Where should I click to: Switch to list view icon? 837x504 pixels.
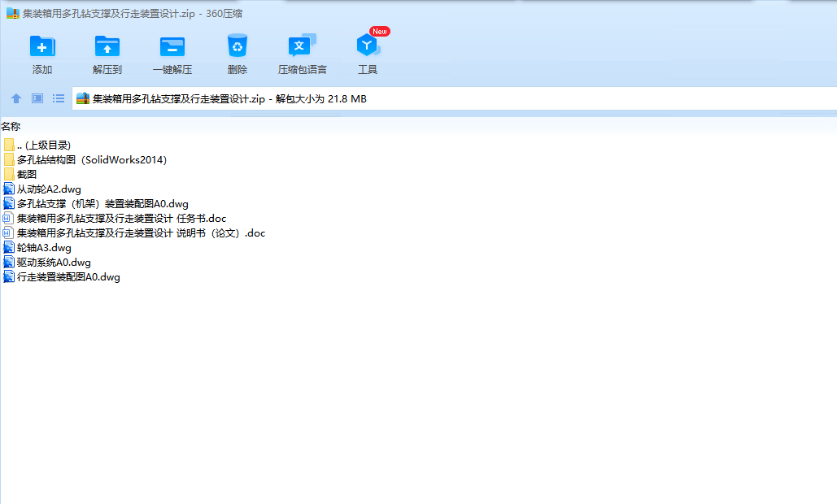59,98
